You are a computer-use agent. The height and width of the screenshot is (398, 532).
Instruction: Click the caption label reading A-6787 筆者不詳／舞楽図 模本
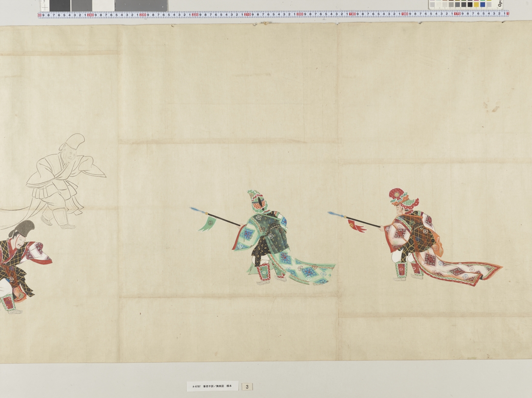click(x=212, y=386)
